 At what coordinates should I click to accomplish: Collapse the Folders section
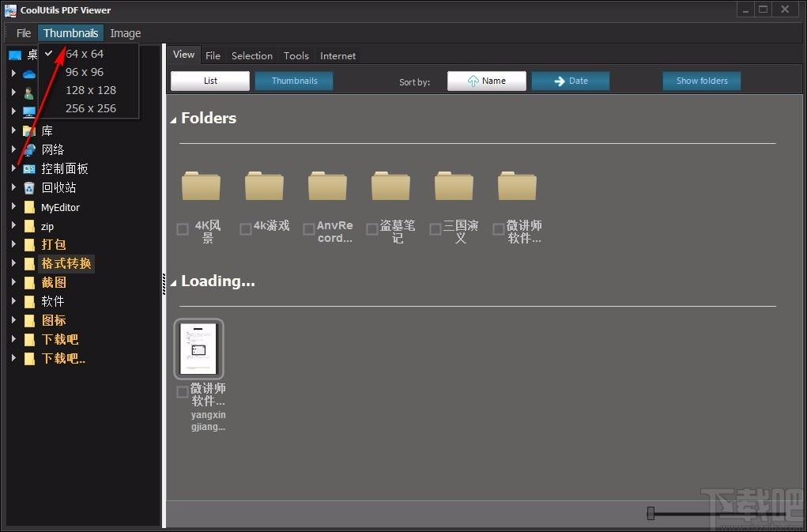click(x=173, y=120)
